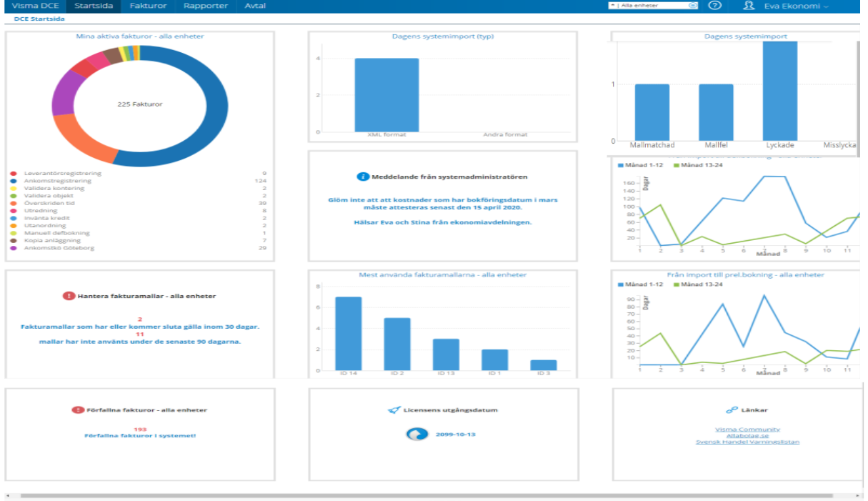Click the paper plane icon beside Licensens utgångsdatum
The height and width of the screenshot is (501, 868).
(394, 410)
